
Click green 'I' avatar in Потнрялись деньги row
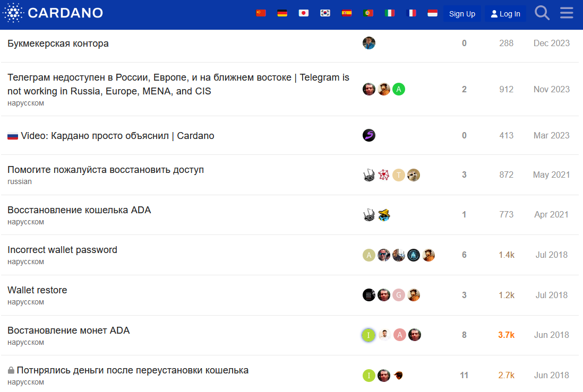(x=369, y=375)
